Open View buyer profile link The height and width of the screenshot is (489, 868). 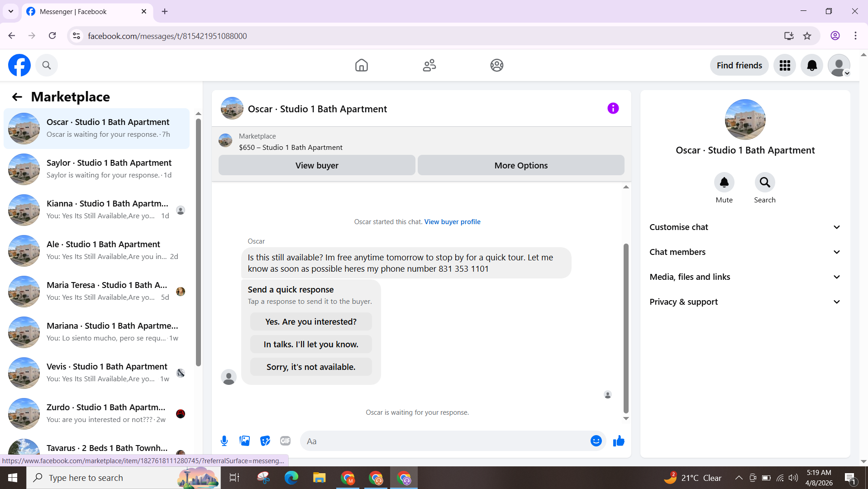452,222
